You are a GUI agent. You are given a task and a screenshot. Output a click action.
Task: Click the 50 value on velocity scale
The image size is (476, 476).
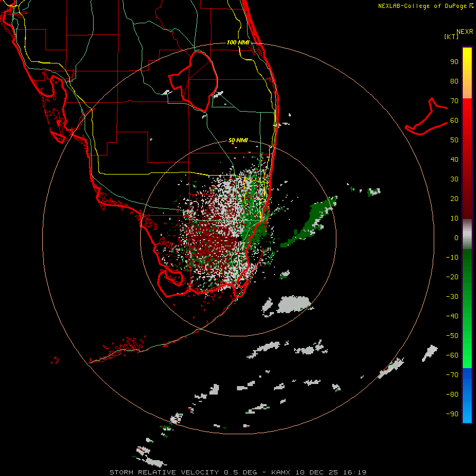tap(454, 140)
